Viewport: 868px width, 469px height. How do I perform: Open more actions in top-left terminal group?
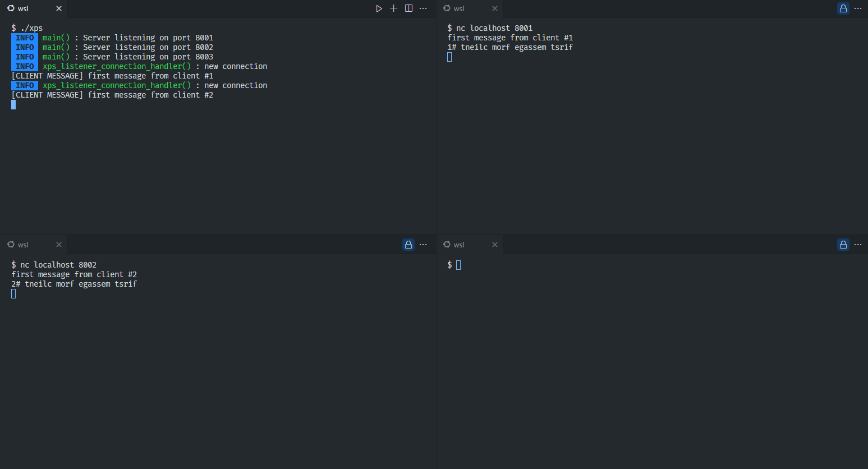pyautogui.click(x=423, y=8)
